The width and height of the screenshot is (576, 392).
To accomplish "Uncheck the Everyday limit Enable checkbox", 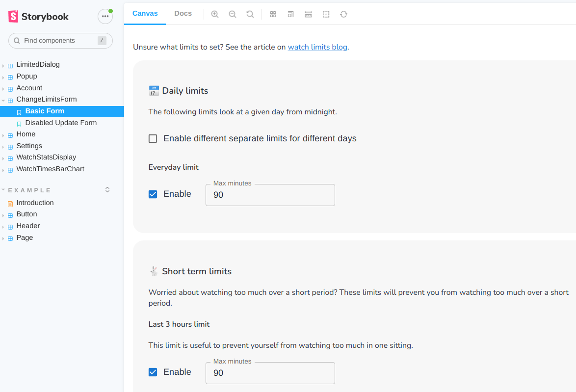I will click(153, 194).
